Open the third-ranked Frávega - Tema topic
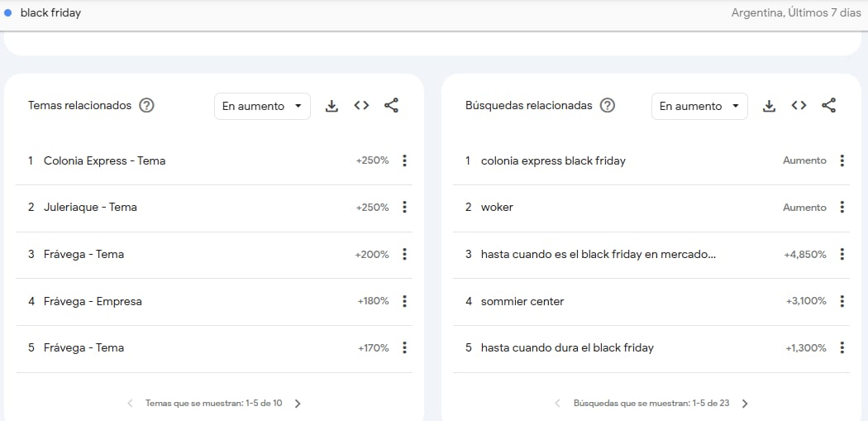Screen dimensions: 868x421 click(x=83, y=254)
